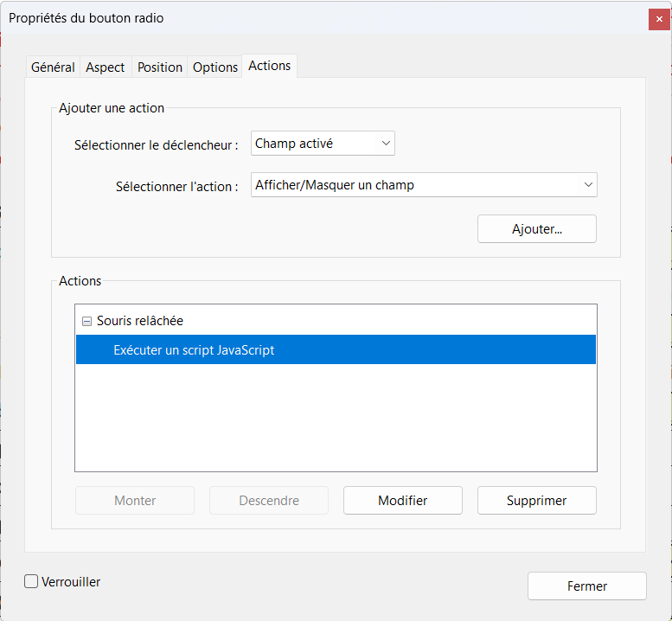Toggle the Verrouiller checkbox
The height and width of the screenshot is (621, 672).
point(31,582)
